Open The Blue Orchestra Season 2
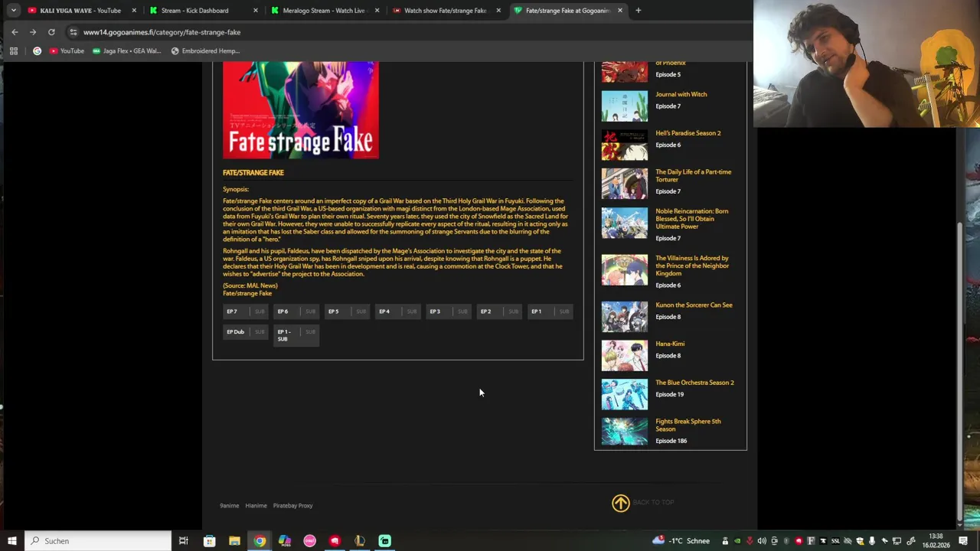Screen dimensions: 980x551 694,383
